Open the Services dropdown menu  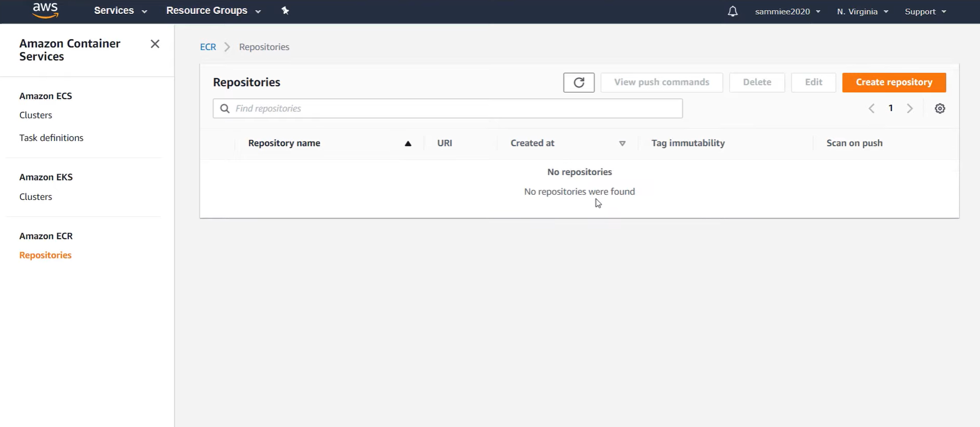click(x=120, y=10)
